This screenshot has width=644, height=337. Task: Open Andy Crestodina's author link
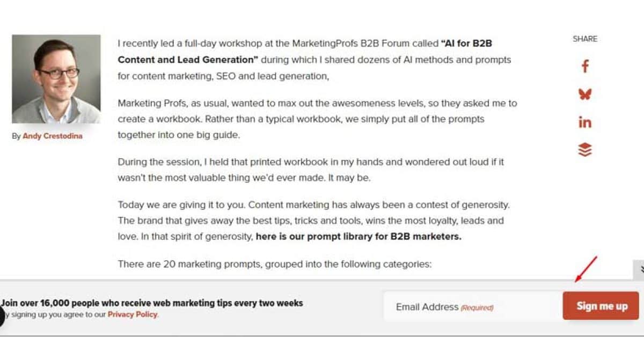pos(53,136)
